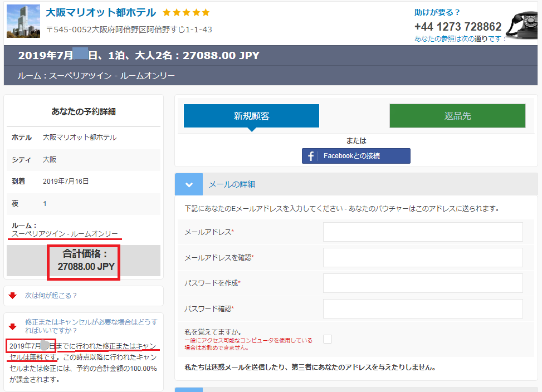This screenshot has width=542, height=392.
Task: Tick the 私を覚えてますか checkbox
Action: [x=328, y=339]
